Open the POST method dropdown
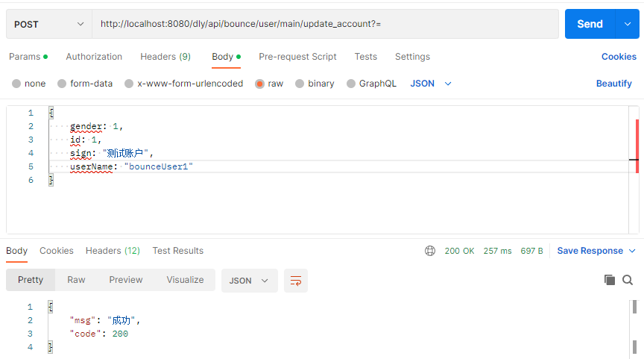The image size is (644, 359). point(49,24)
